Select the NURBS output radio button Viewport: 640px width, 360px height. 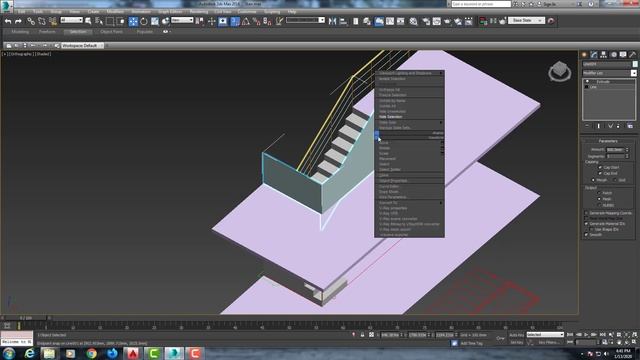[599, 205]
